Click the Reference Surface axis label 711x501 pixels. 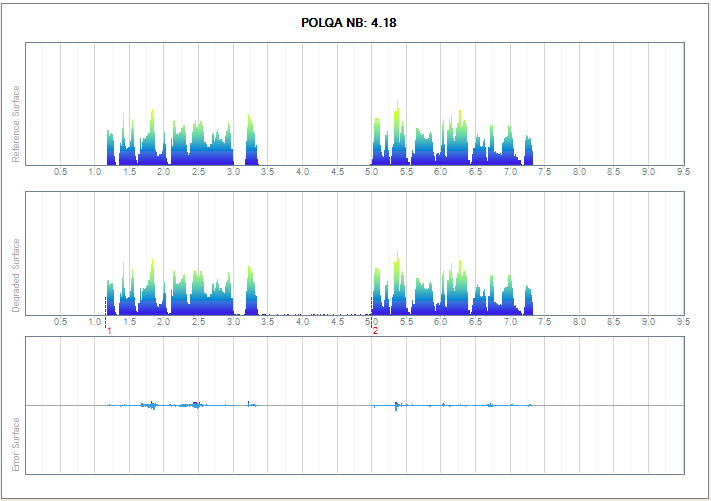[15, 124]
